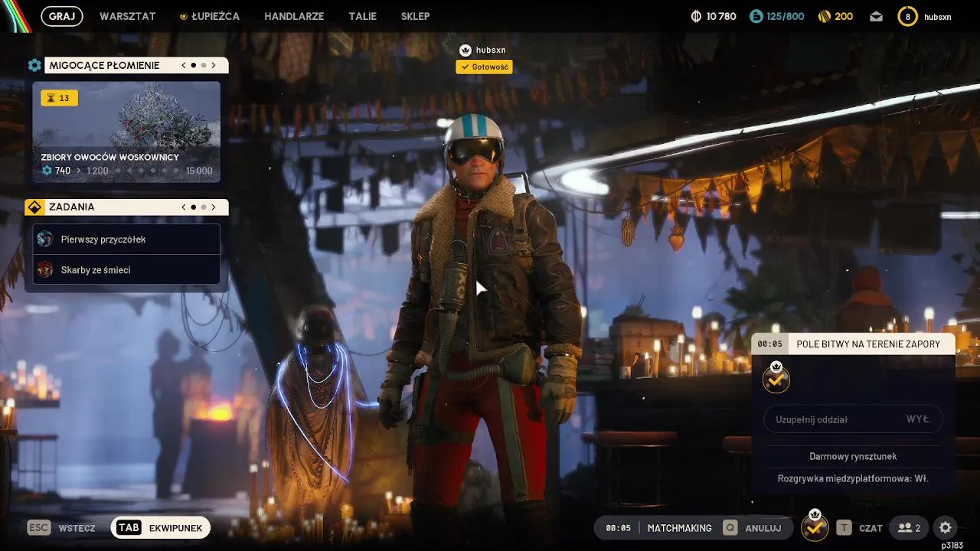Viewport: 980px width, 551px height.
Task: Click the 00:05 timer in matchmaking panel header
Action: click(x=770, y=344)
